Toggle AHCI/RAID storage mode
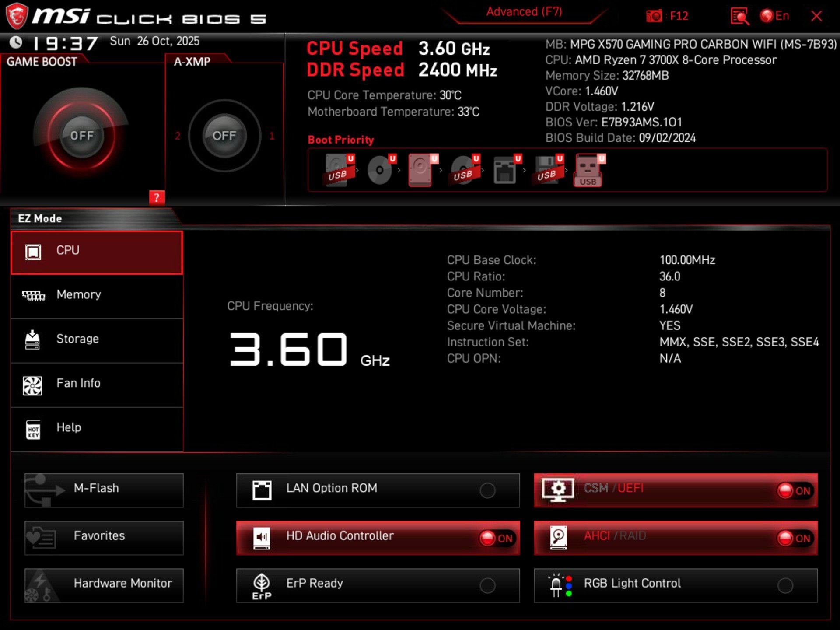This screenshot has height=630, width=840. pos(797,539)
